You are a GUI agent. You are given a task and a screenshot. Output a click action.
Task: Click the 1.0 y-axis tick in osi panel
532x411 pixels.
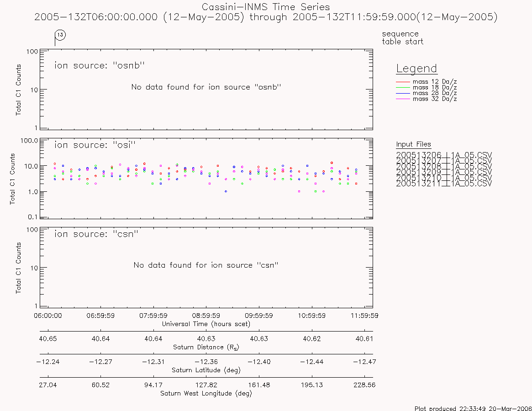32,192
